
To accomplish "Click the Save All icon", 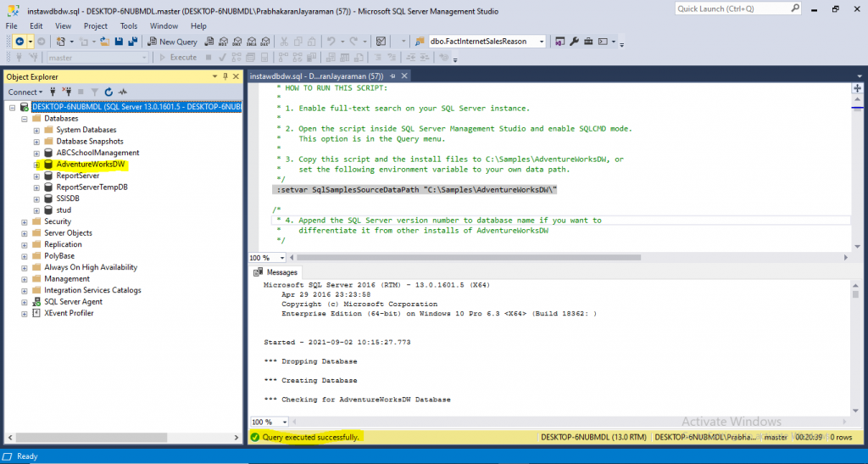I will (x=133, y=42).
